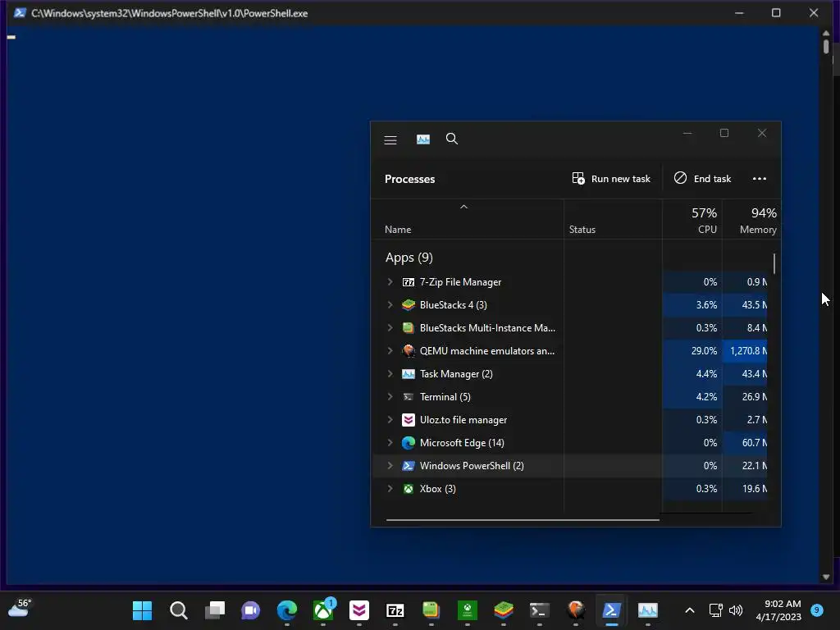This screenshot has width=840, height=630.
Task: Click the Task Manager logo icon in header
Action: tap(422, 139)
